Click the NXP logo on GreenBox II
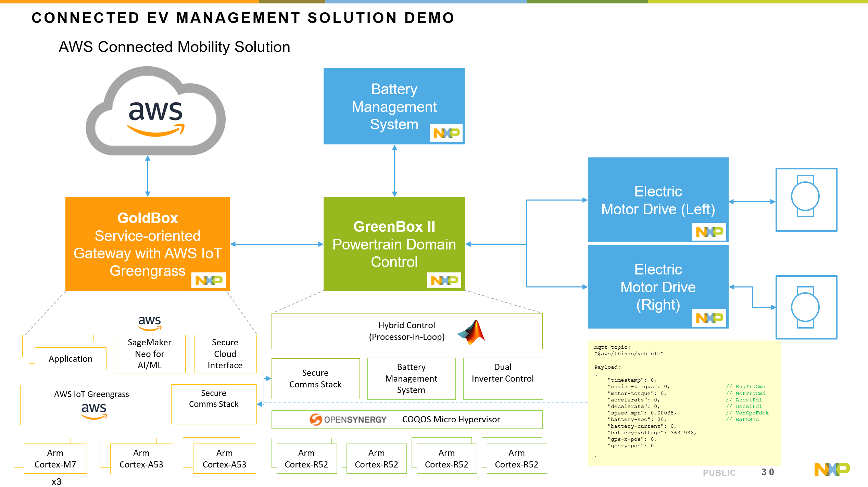 [445, 281]
